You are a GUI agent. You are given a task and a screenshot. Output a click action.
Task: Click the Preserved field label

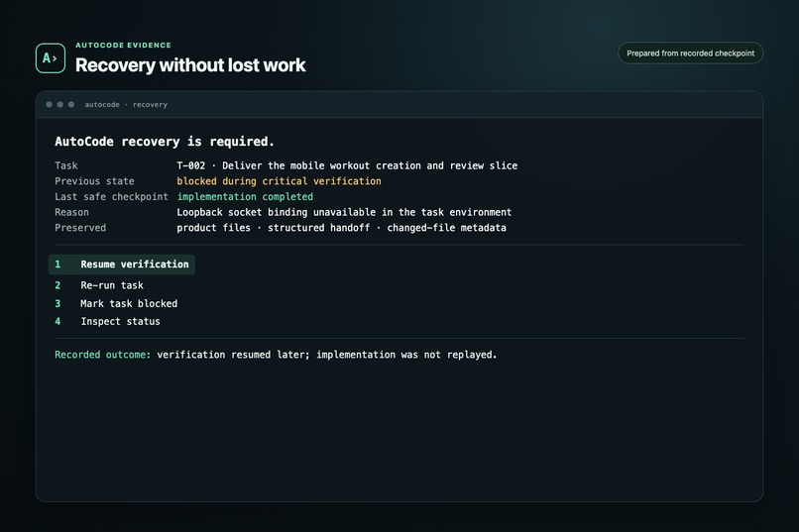[80, 228]
